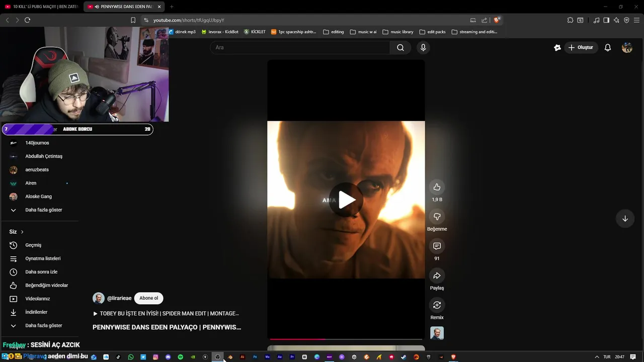The width and height of the screenshot is (644, 362).
Task: Open the YouTube account avatar menu
Action: 627,47
